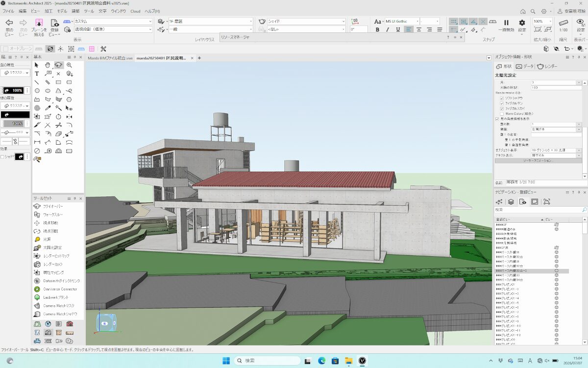Select the Text tool

37,74
